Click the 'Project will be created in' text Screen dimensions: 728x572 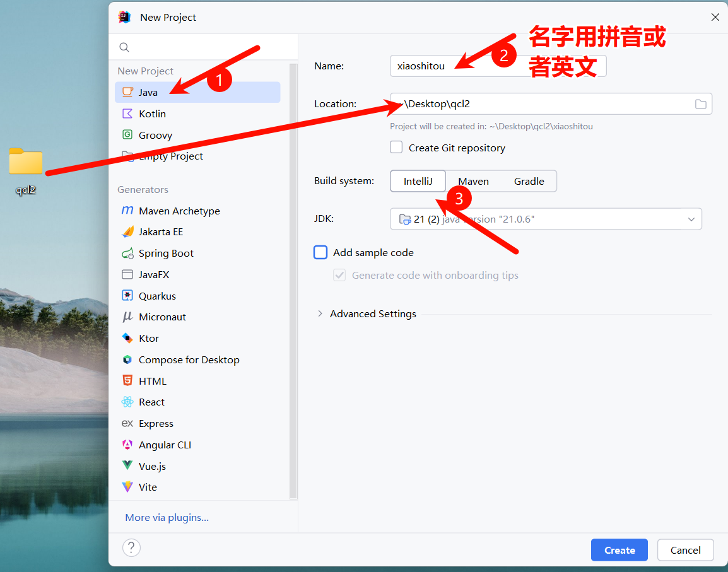[x=491, y=126]
